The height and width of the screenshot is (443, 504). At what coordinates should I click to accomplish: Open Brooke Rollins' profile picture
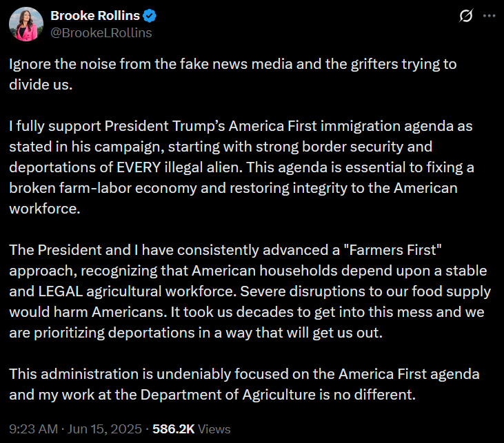(26, 24)
